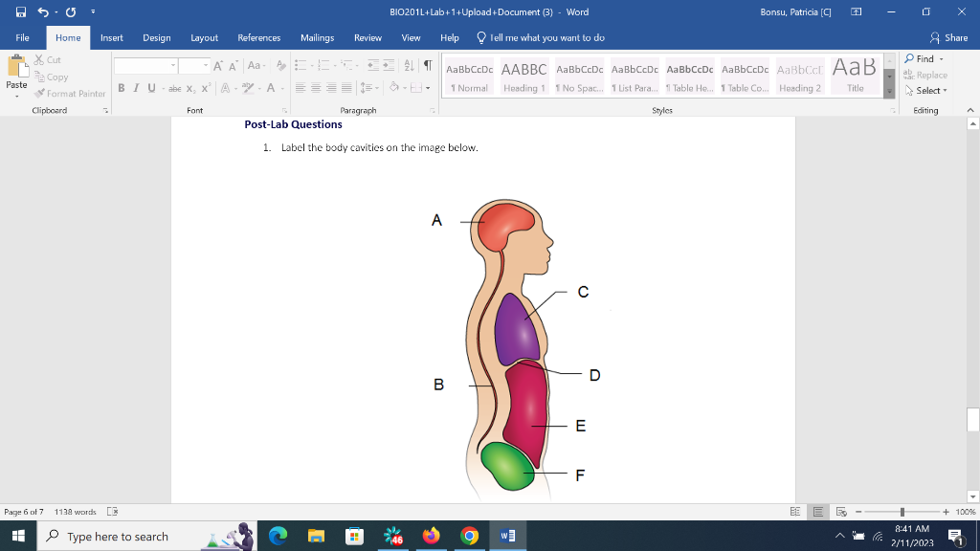Viewport: 980px width, 551px height.
Task: Click the zoom slider handle
Action: [x=902, y=512]
